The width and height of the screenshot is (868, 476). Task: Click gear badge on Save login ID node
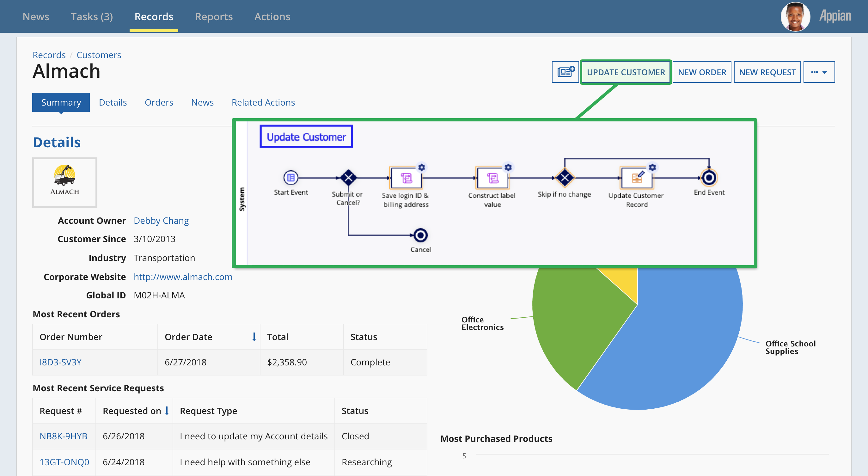coord(422,167)
